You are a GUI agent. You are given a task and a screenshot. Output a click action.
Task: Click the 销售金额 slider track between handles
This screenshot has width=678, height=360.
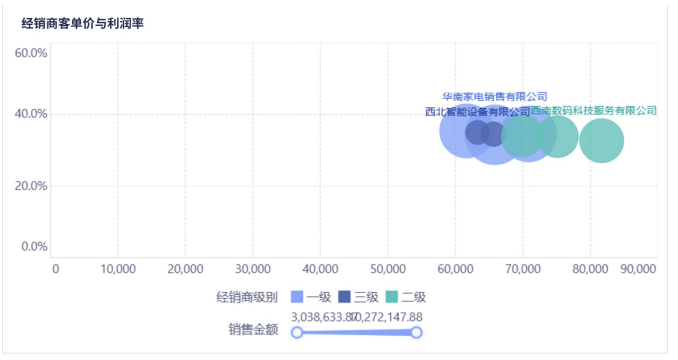point(357,332)
